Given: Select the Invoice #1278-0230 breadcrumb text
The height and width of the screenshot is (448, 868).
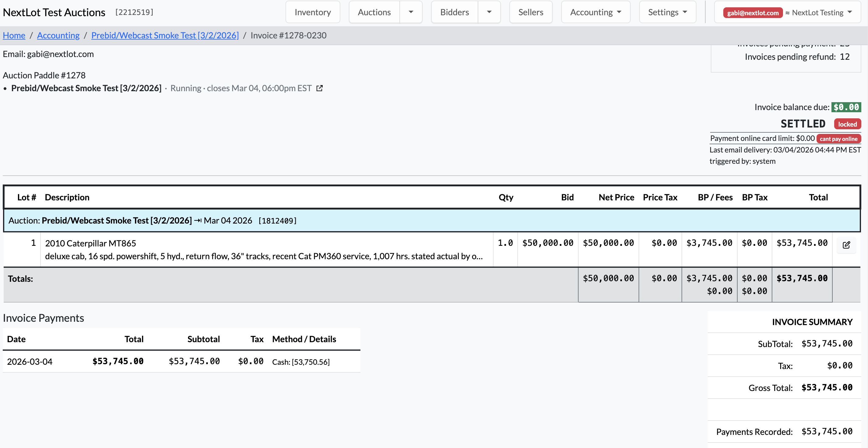Looking at the screenshot, I should pos(289,35).
